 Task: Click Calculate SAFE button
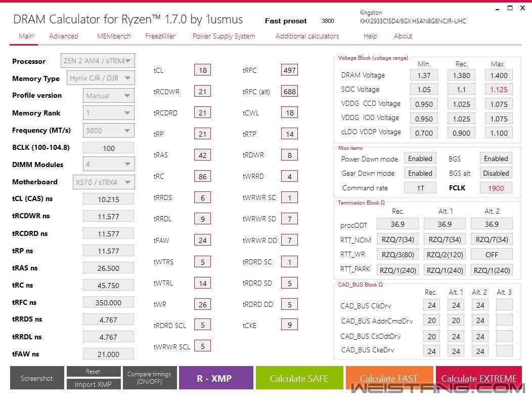[299, 378]
